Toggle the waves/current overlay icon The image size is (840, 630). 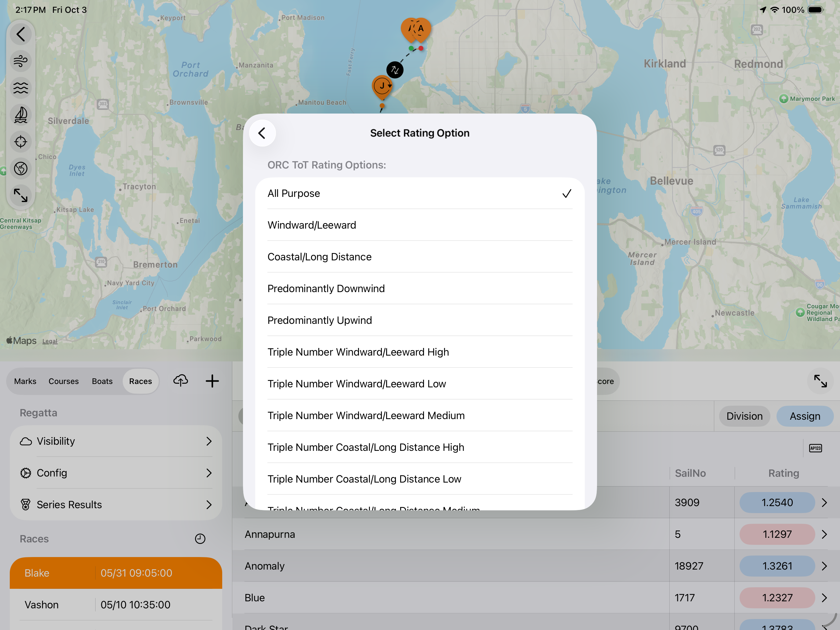20,88
